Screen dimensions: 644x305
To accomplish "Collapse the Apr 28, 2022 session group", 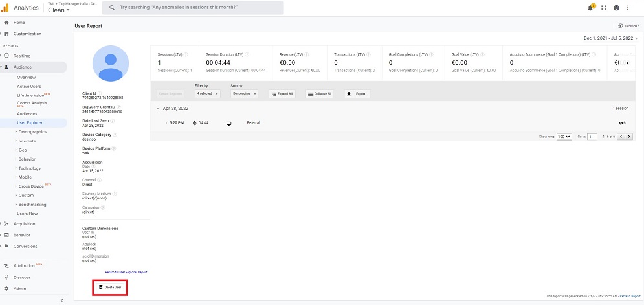I will [x=157, y=109].
